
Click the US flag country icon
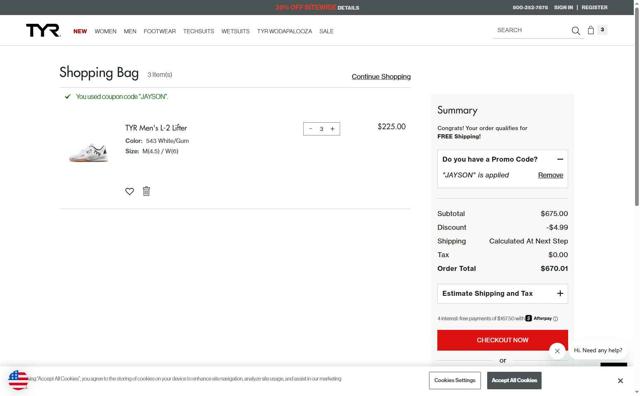(x=18, y=380)
